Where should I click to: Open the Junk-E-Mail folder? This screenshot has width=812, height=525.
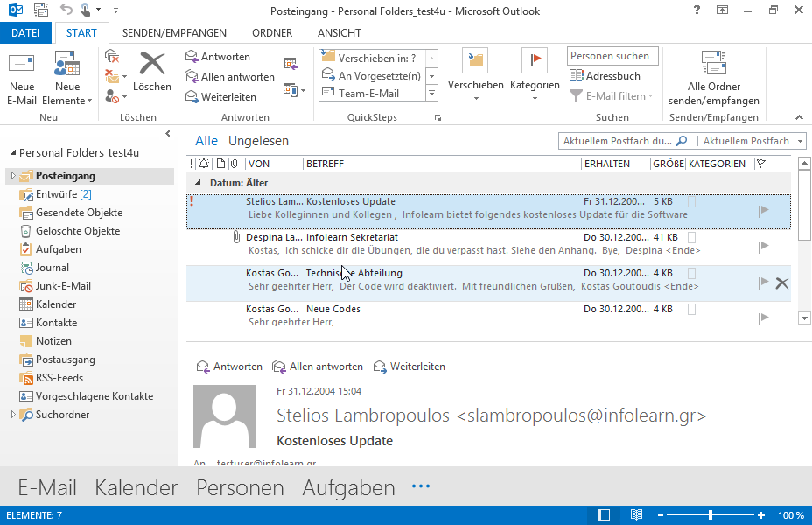point(55,286)
